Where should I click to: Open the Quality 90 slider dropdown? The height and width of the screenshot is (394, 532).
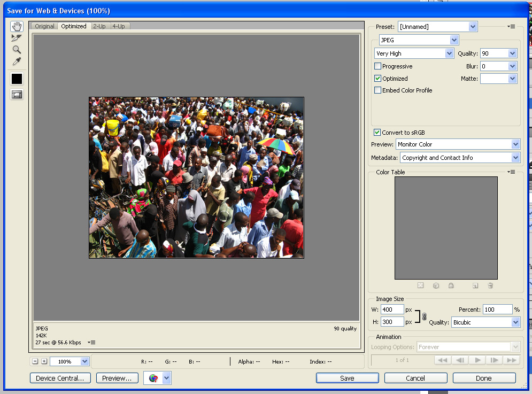point(512,53)
